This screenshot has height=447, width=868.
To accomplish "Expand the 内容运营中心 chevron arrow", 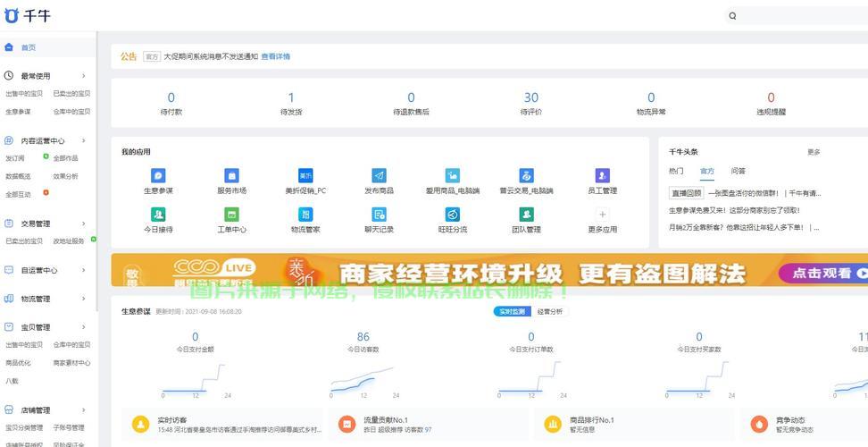I will tap(84, 140).
